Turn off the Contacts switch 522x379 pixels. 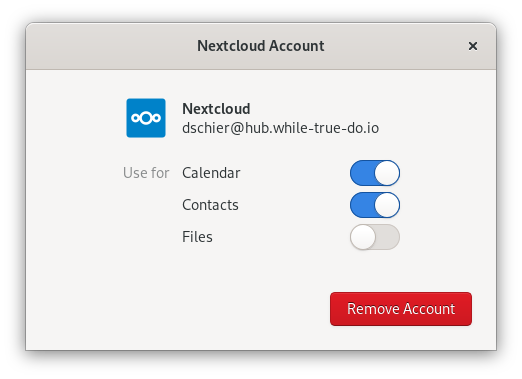[x=375, y=205]
